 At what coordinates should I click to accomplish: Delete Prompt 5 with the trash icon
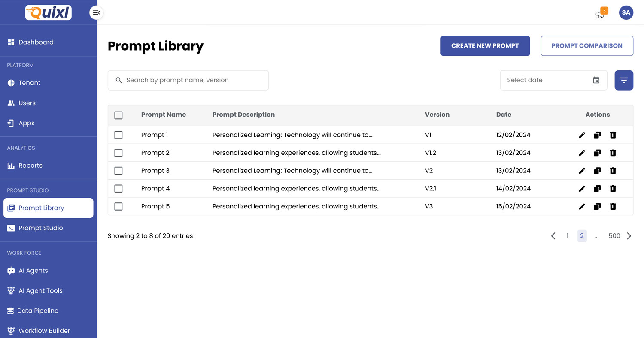pos(613,207)
